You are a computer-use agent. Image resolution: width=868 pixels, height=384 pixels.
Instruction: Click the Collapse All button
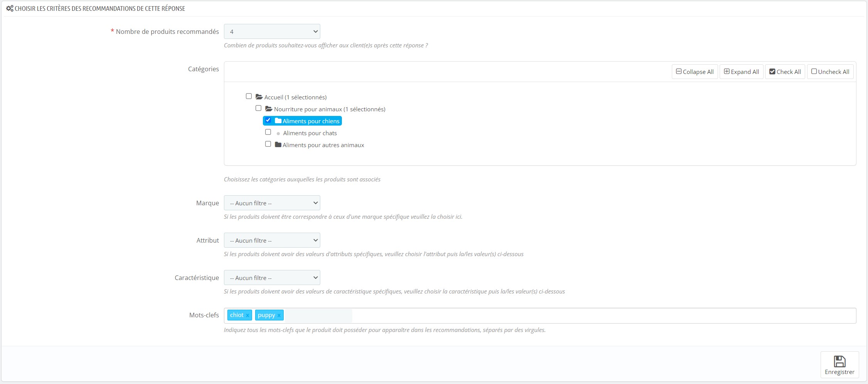[694, 71]
